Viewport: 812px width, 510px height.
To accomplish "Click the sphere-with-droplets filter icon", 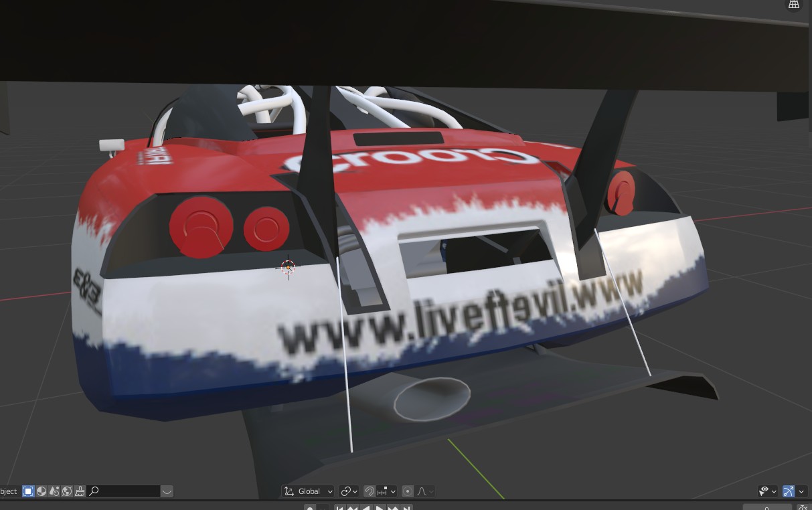I will tap(54, 491).
